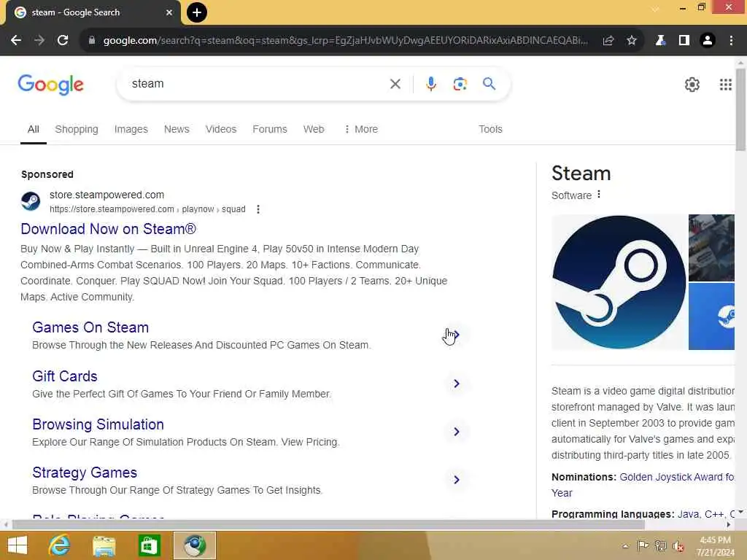Open the Java programming language link
The image size is (747, 560).
pyautogui.click(x=689, y=514)
